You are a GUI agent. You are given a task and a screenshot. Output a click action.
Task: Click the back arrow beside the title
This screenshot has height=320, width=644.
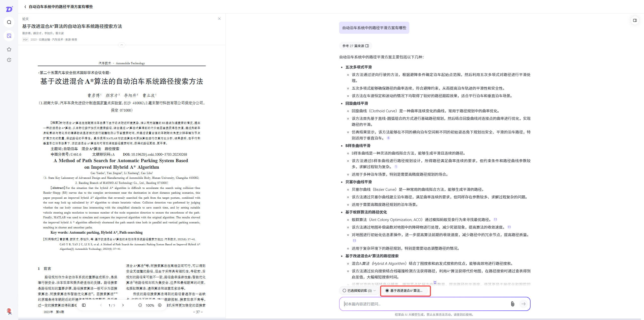(x=25, y=7)
